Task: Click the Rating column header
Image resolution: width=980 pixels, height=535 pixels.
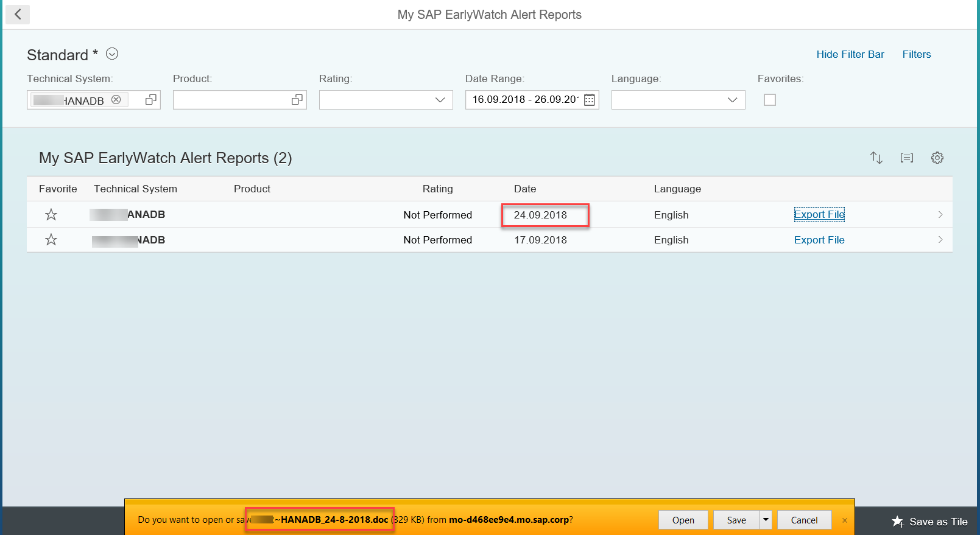Action: pyautogui.click(x=437, y=189)
